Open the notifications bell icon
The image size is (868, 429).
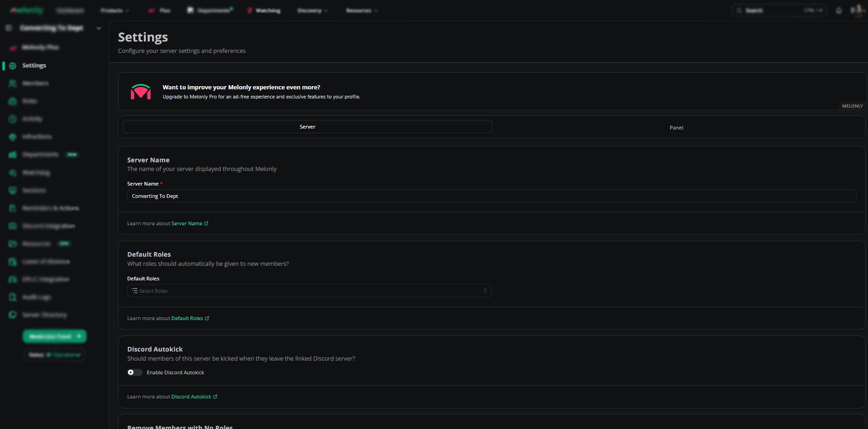coord(839,10)
